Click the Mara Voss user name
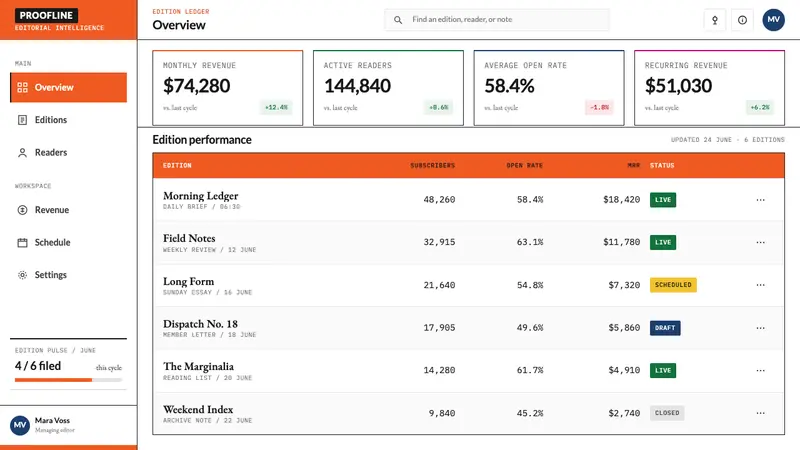Image resolution: width=800 pixels, height=450 pixels. 52,421
